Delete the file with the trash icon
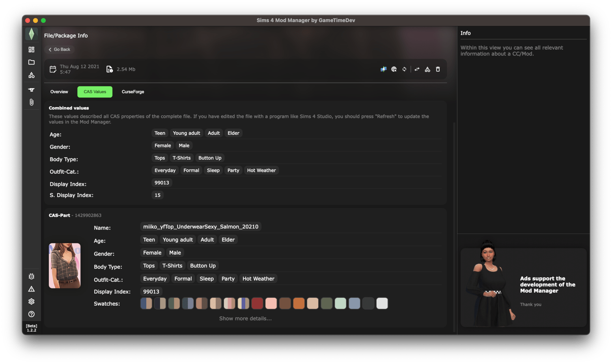The width and height of the screenshot is (612, 364). (x=438, y=69)
